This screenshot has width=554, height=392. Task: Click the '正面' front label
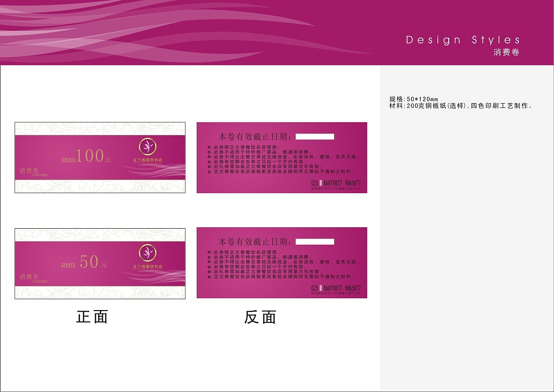92,317
